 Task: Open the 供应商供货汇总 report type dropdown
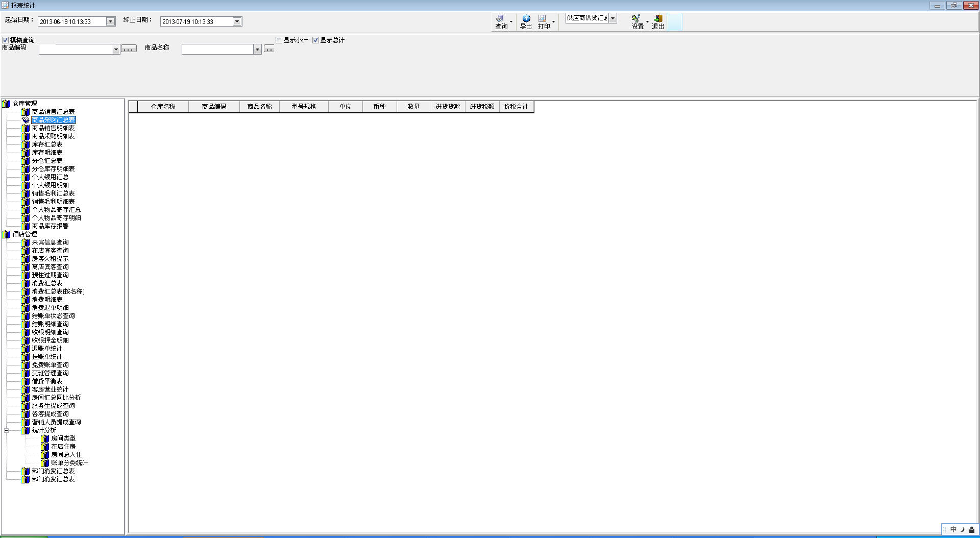613,18
